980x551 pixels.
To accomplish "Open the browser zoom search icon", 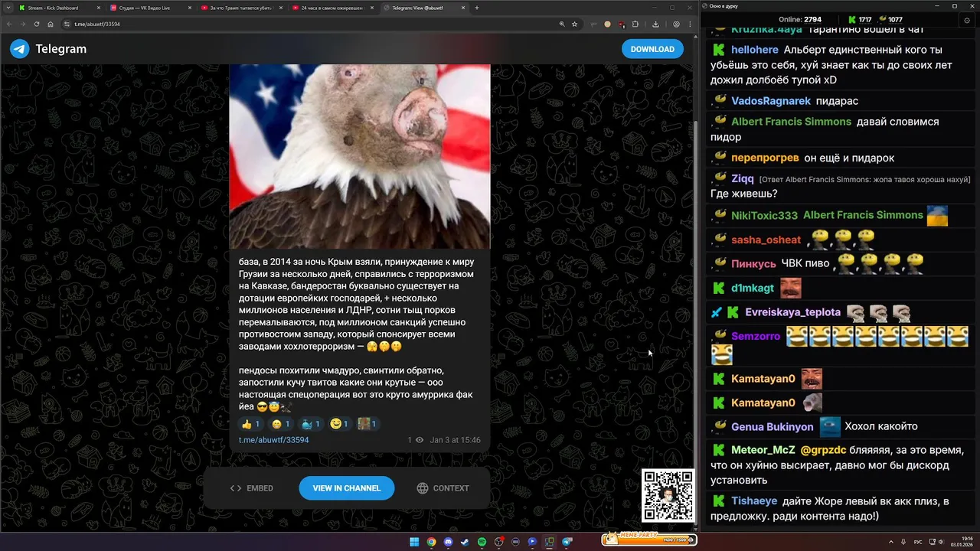I will tap(560, 24).
